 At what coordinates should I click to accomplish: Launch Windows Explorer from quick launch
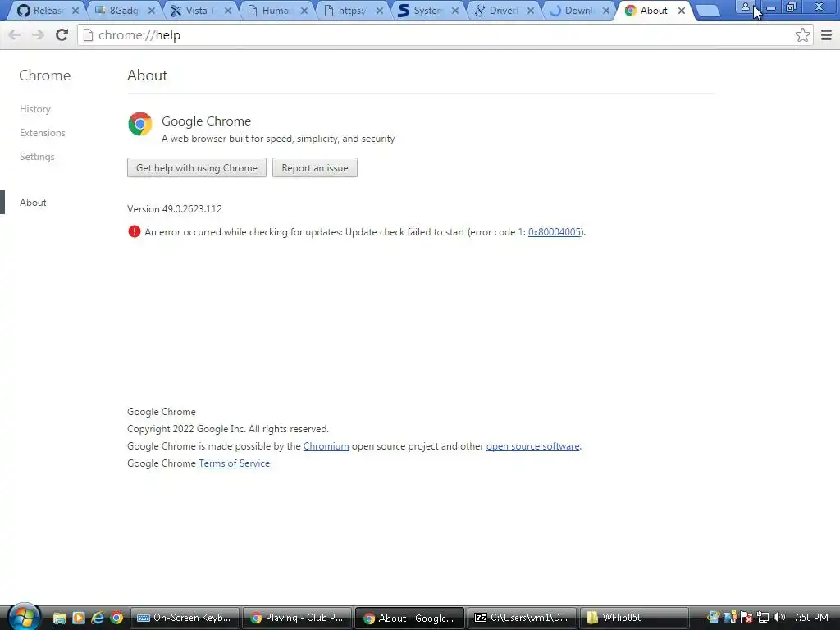(59, 619)
